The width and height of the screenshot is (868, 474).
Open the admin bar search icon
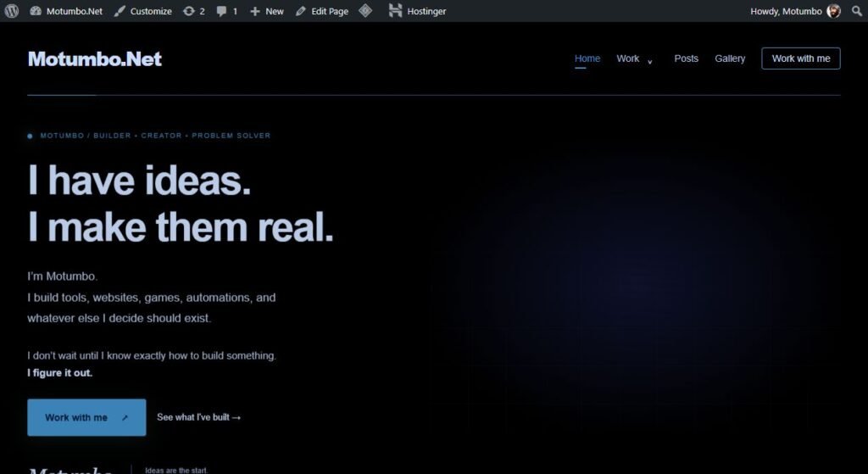pos(857,11)
